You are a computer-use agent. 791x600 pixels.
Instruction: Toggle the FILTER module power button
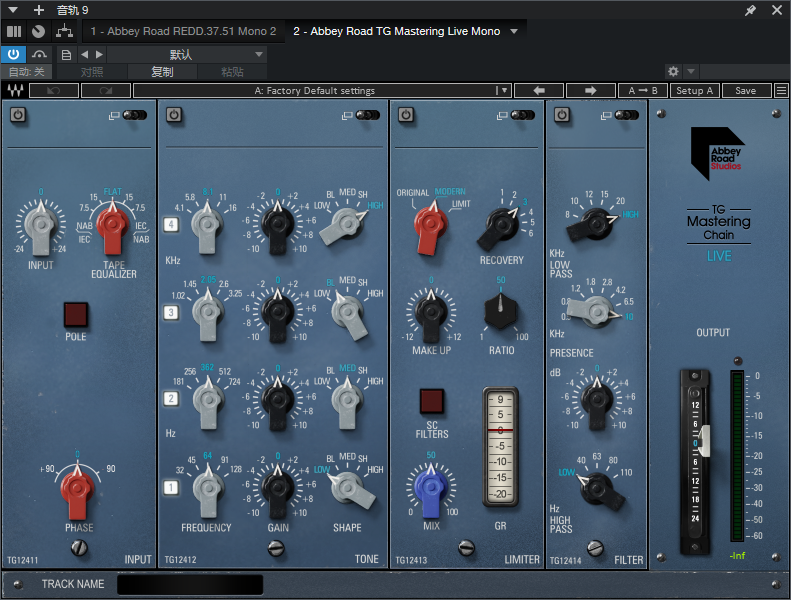(562, 115)
